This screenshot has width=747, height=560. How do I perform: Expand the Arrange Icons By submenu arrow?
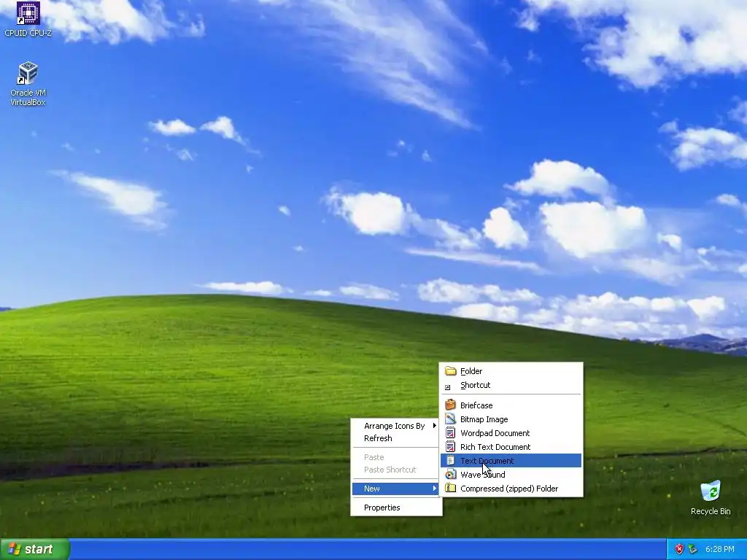(x=434, y=425)
